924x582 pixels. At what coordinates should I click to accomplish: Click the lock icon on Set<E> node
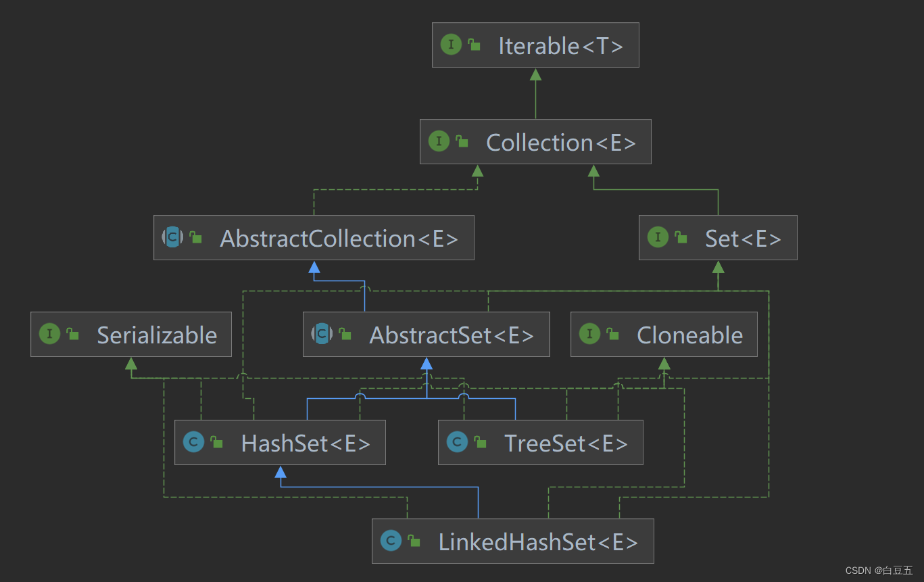tap(681, 237)
